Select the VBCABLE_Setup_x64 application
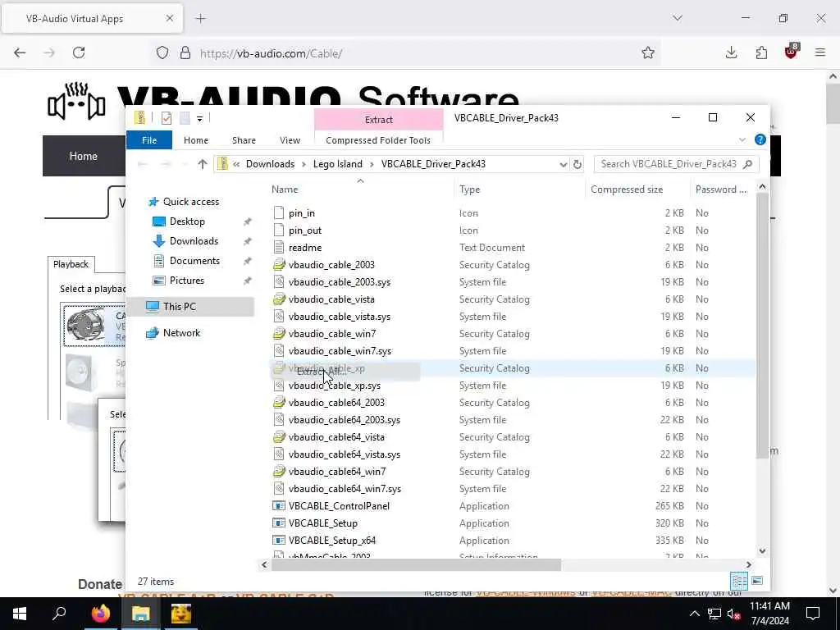The height and width of the screenshot is (630, 840). pyautogui.click(x=331, y=540)
